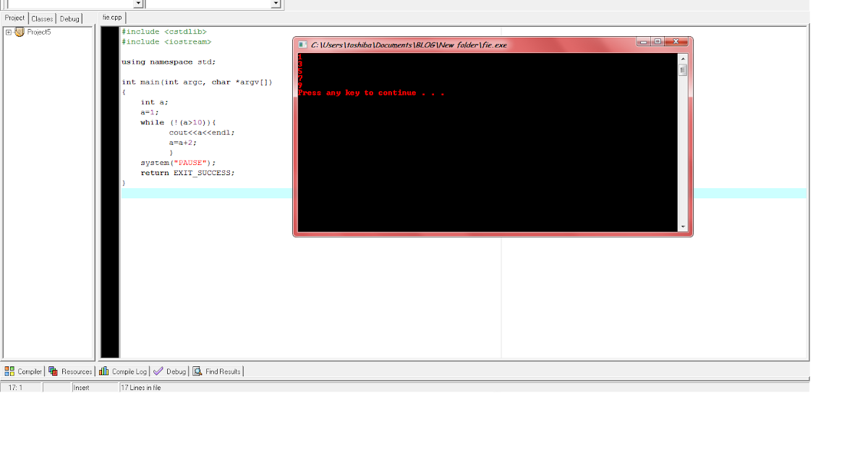
Task: Click the console scrollbar up arrow
Action: pyautogui.click(x=683, y=59)
